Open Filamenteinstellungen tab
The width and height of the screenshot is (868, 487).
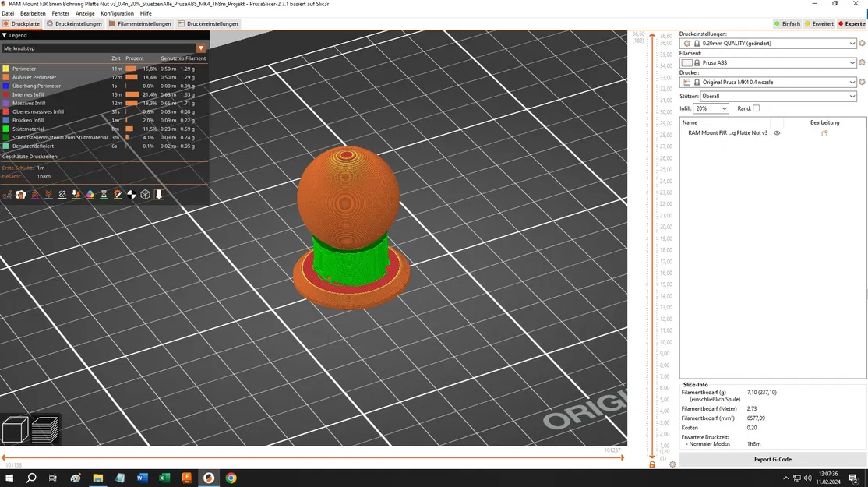click(140, 24)
